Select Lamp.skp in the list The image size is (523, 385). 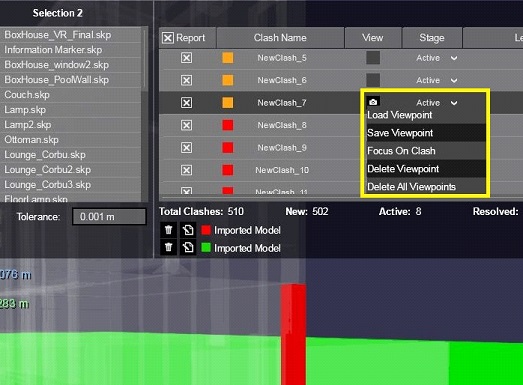point(71,110)
